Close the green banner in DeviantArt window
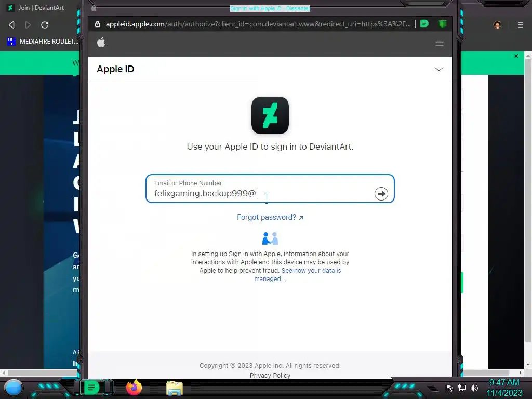Screen dimensions: 532x399 tap(516, 56)
